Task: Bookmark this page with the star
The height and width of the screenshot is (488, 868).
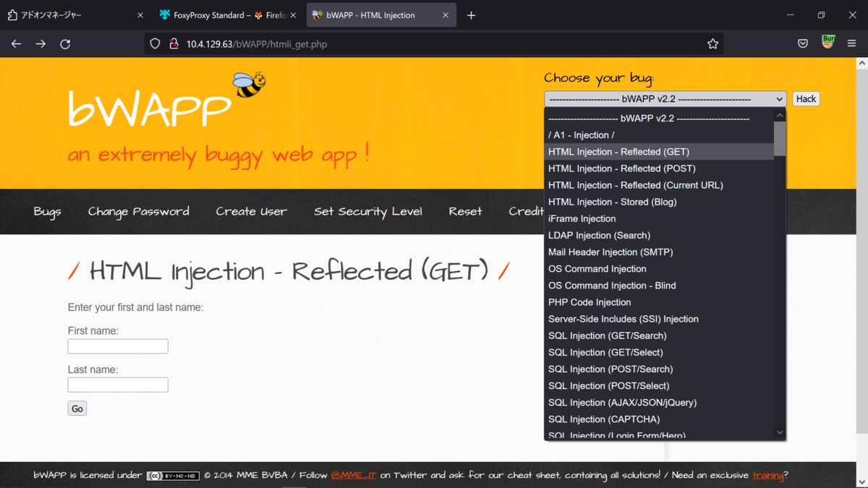Action: (712, 44)
